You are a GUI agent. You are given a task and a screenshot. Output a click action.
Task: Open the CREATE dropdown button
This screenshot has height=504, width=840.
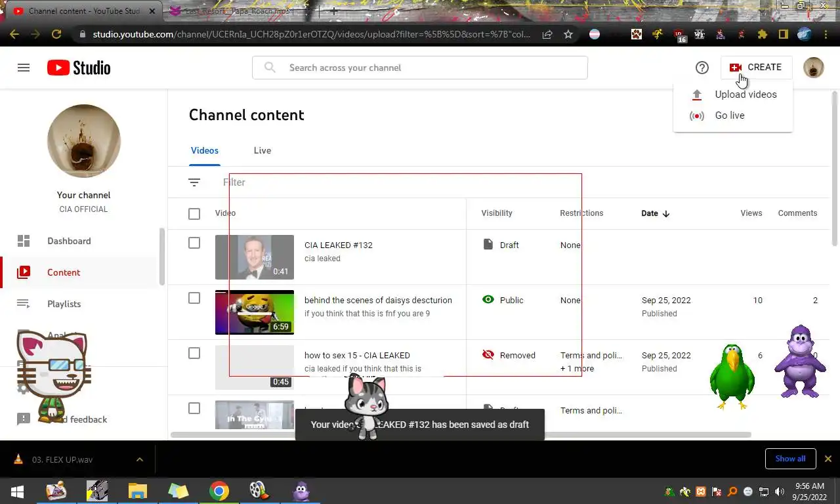756,68
